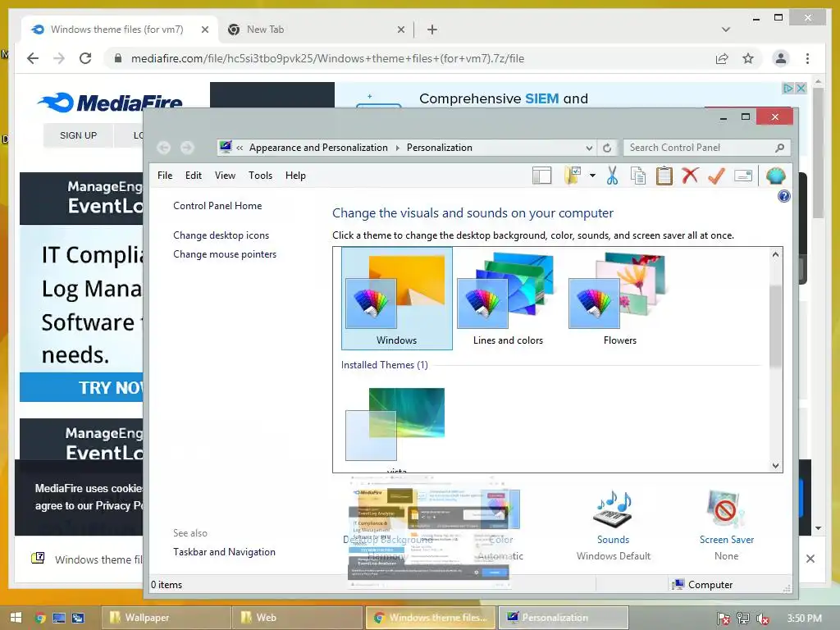The width and height of the screenshot is (840, 630).
Task: Expand the address bar history dropdown
Action: tap(589, 148)
